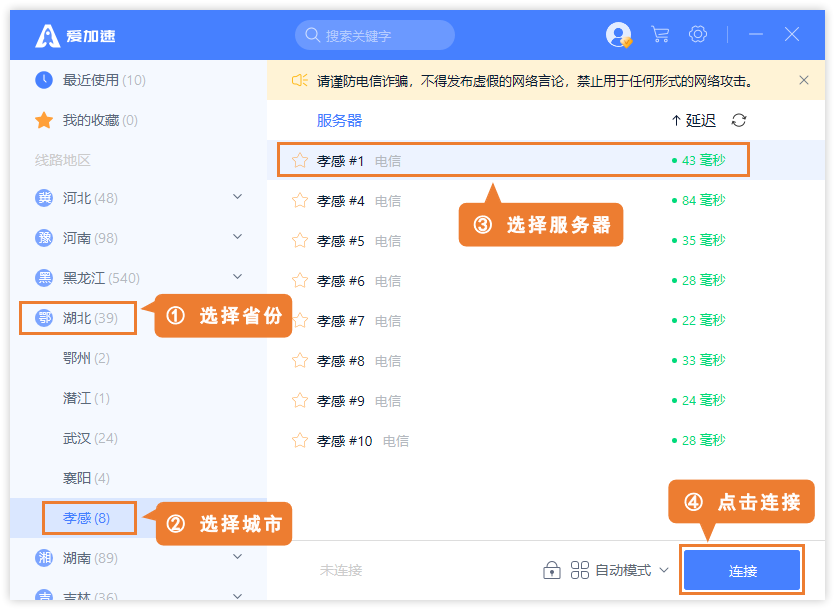Click the 湘 badge icon for 湖南
The width and height of the screenshot is (835, 610).
click(x=44, y=558)
